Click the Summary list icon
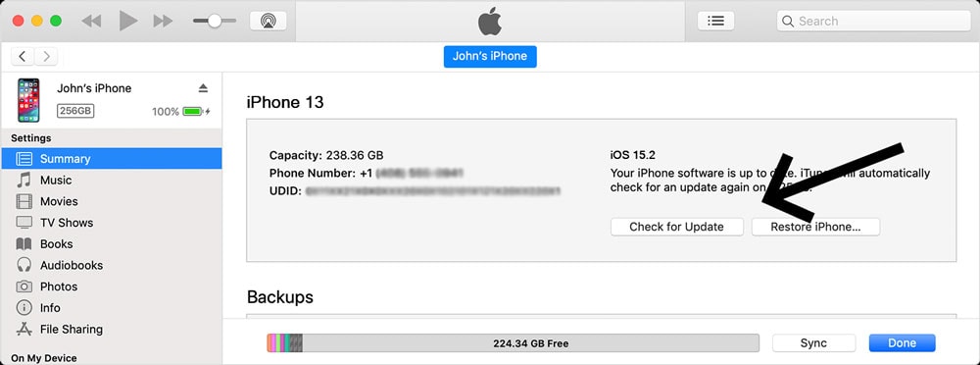This screenshot has height=365, width=980. pos(24,158)
